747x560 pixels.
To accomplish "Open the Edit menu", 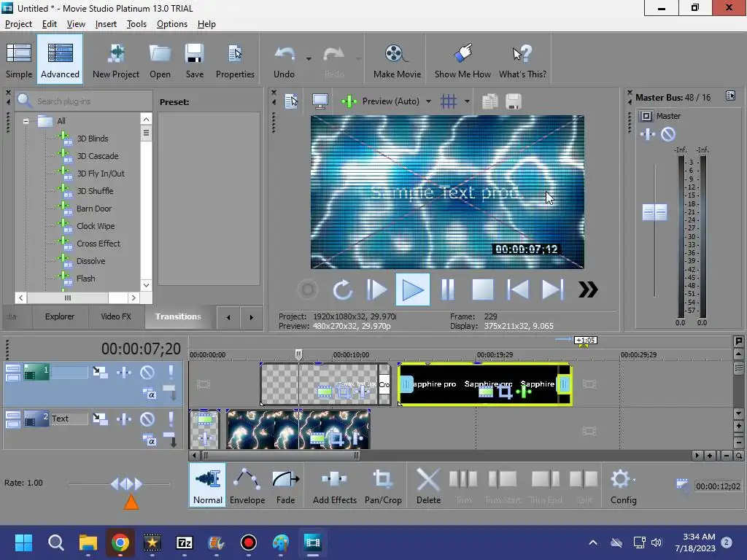I will pyautogui.click(x=49, y=24).
